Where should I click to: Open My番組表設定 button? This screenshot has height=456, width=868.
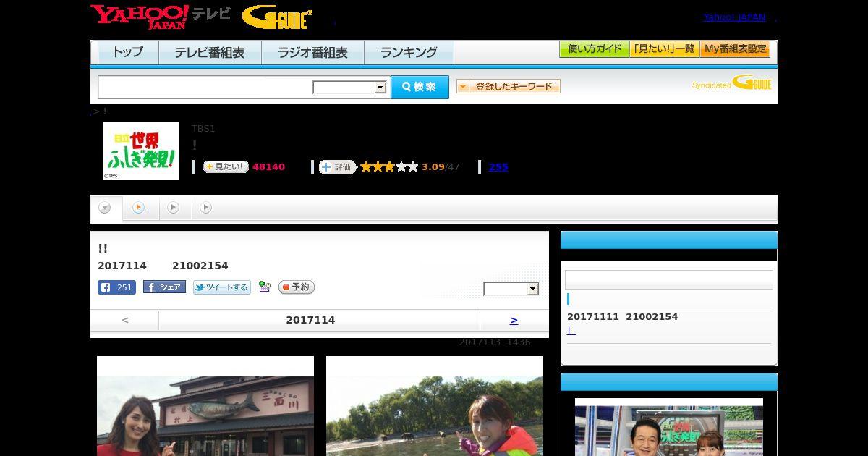(x=735, y=49)
